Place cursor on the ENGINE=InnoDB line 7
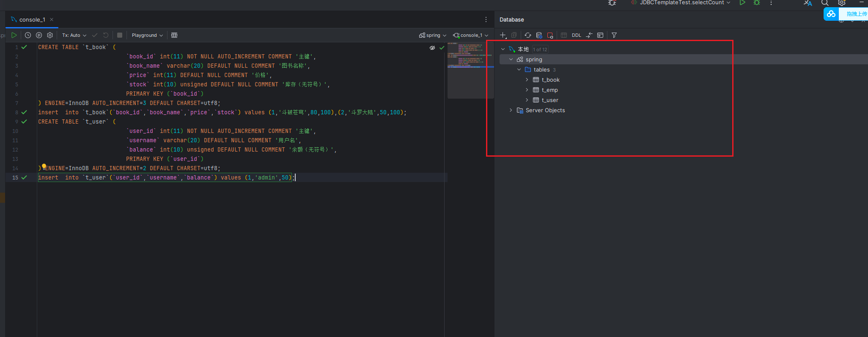The width and height of the screenshot is (868, 337). (x=129, y=103)
